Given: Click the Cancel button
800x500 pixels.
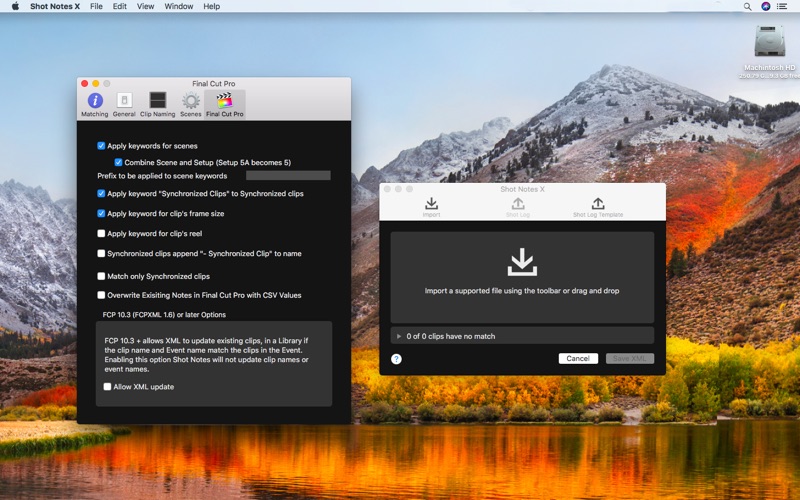Looking at the screenshot, I should coord(578,359).
